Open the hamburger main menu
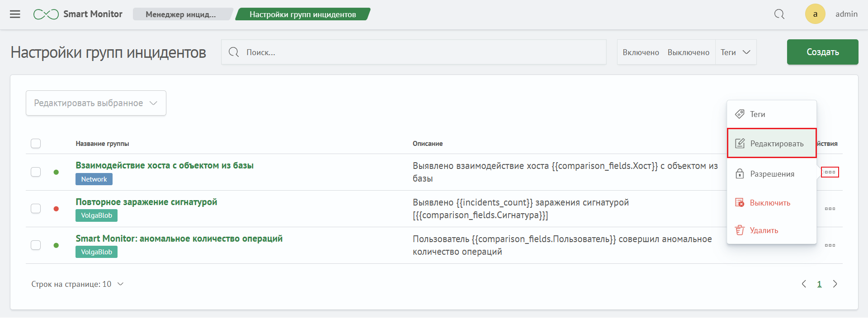This screenshot has height=318, width=868. [15, 14]
